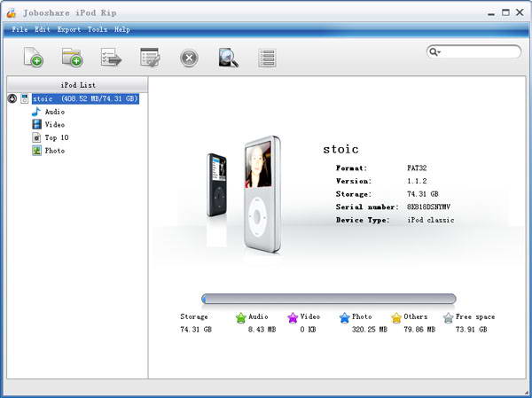Click the FAT32 format value

[x=417, y=168]
